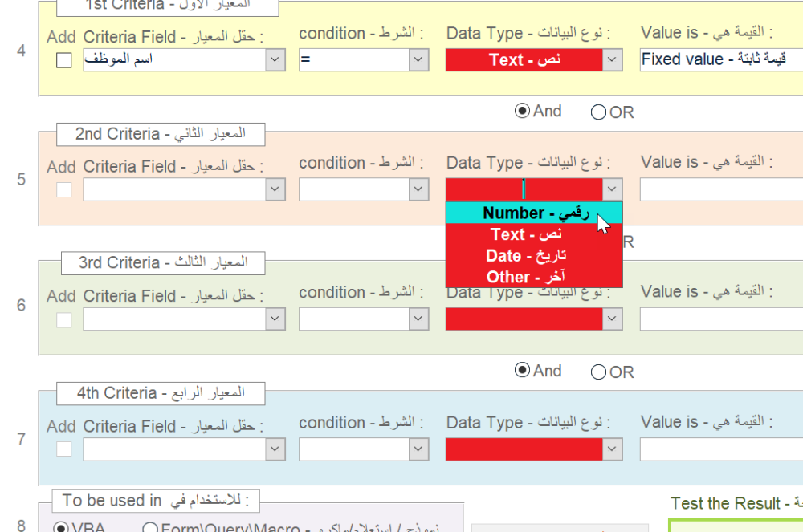The height and width of the screenshot is (532, 803).
Task: Click 2nd Criteria red Data Type box
Action: 524,190
